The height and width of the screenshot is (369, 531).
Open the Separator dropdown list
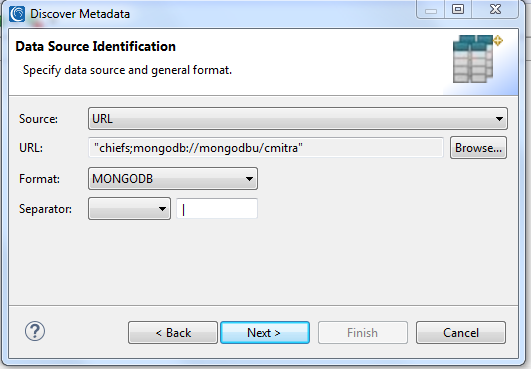pos(129,209)
